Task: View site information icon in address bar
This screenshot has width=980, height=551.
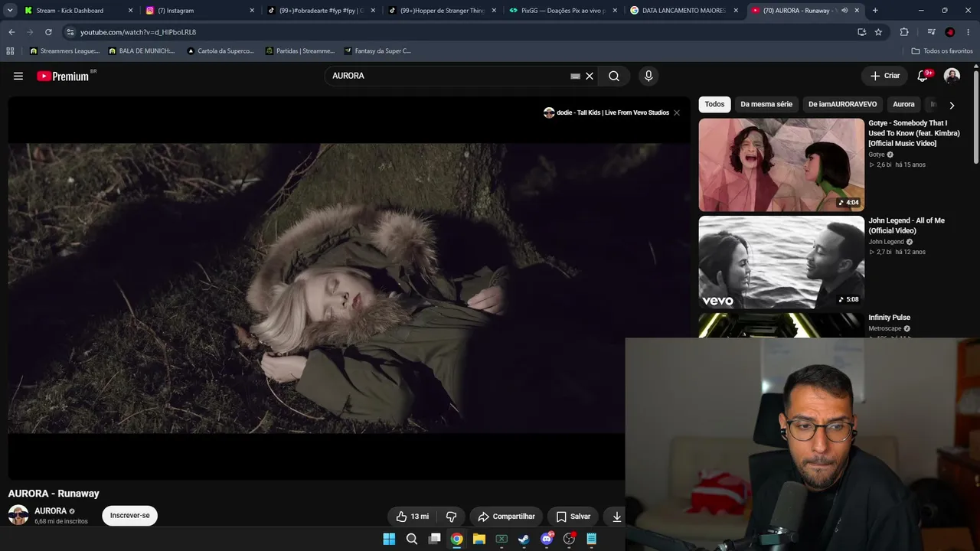Action: pyautogui.click(x=70, y=32)
